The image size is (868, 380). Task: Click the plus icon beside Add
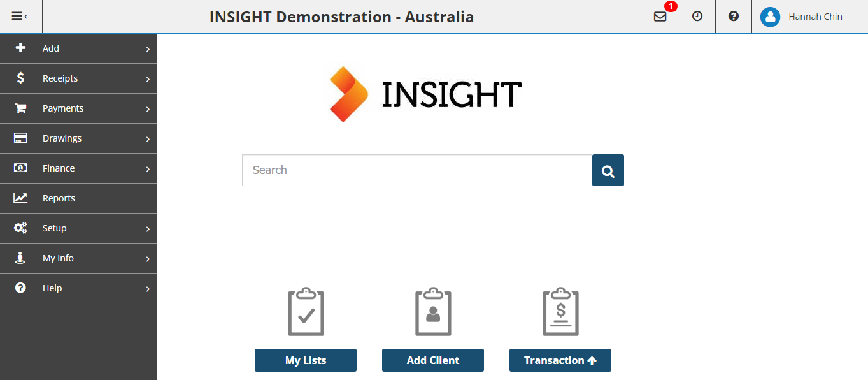20,48
